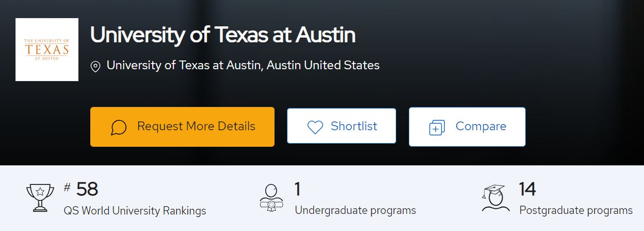Click the Compare button

467,127
